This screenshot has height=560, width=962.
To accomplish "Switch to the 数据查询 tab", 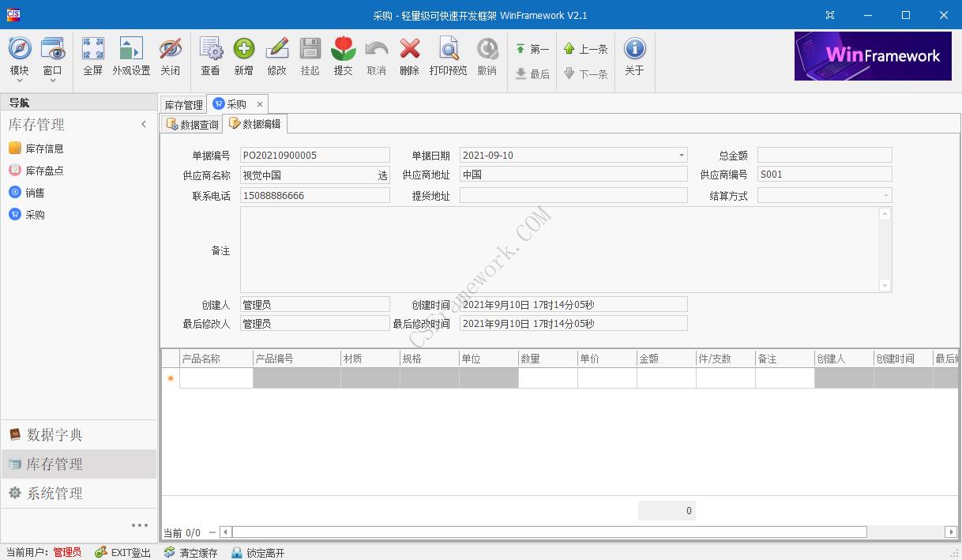I will point(190,123).
